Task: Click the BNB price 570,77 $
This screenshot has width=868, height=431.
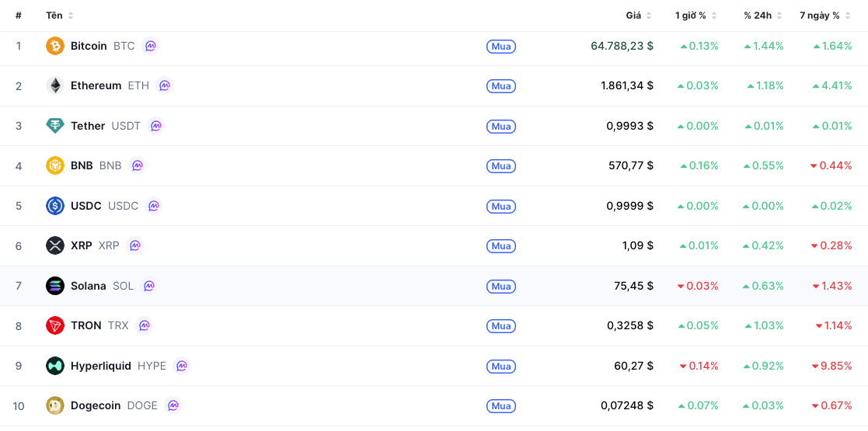Action: click(630, 165)
